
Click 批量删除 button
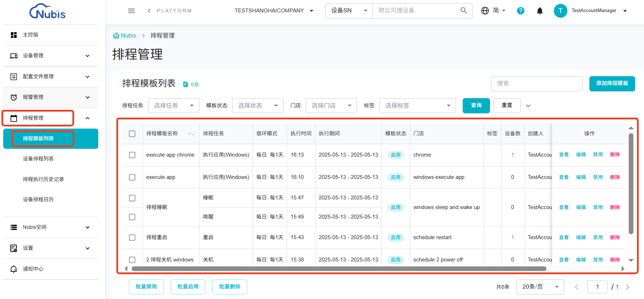pos(230,287)
